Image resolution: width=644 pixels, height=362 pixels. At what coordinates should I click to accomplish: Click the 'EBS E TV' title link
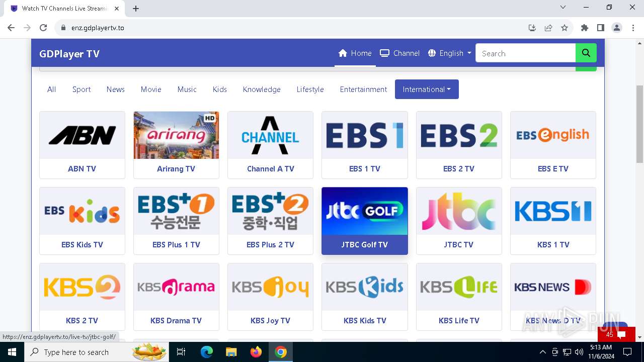(x=553, y=169)
